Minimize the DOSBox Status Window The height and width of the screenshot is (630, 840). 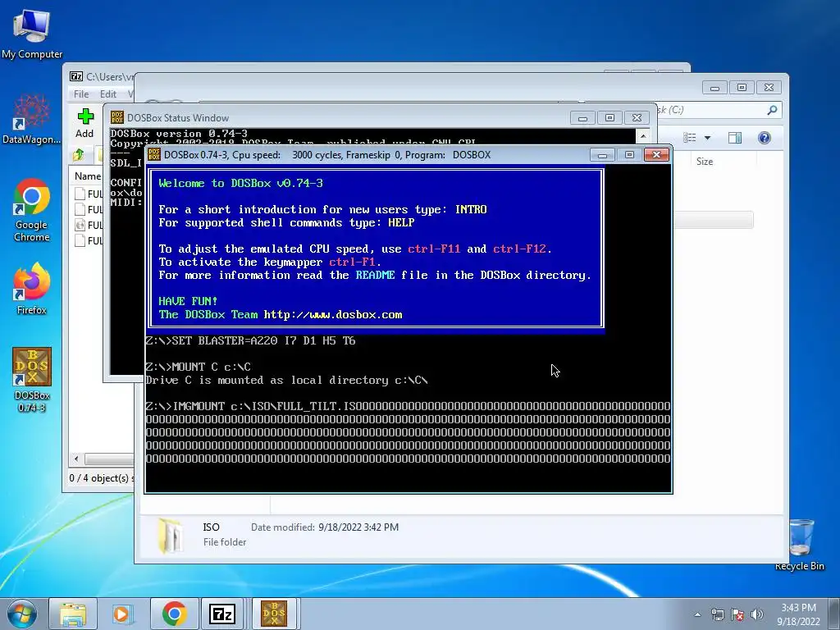(x=582, y=118)
